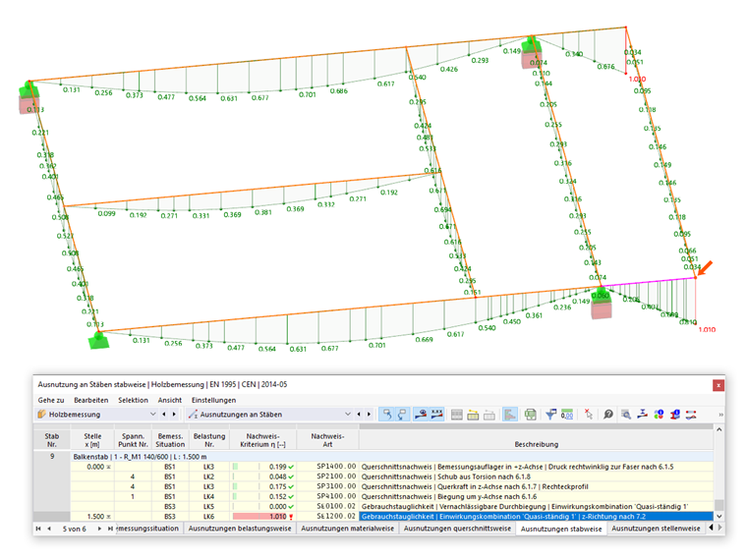This screenshot has width=747, height=560.
Task: Click the faded table icon after yellow one
Action: [488, 415]
